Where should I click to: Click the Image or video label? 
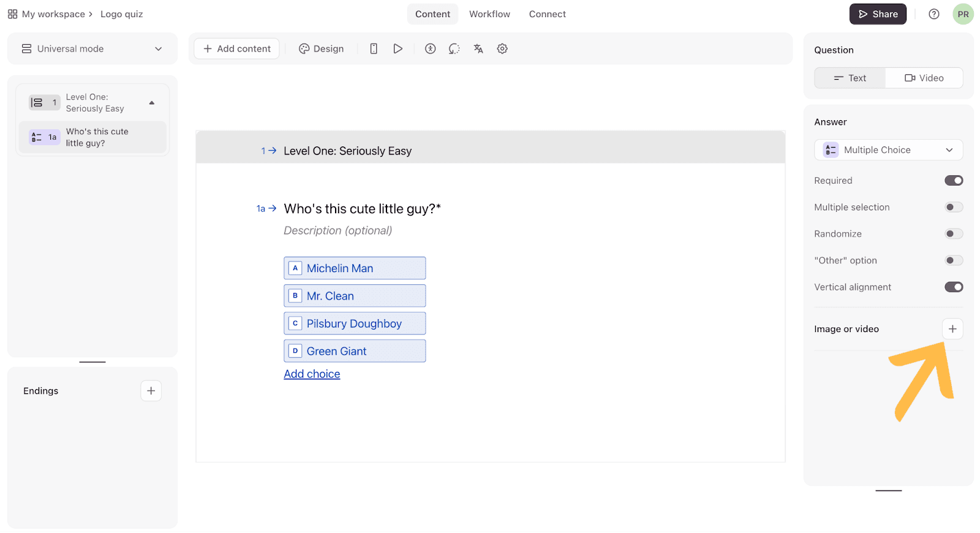pyautogui.click(x=846, y=329)
